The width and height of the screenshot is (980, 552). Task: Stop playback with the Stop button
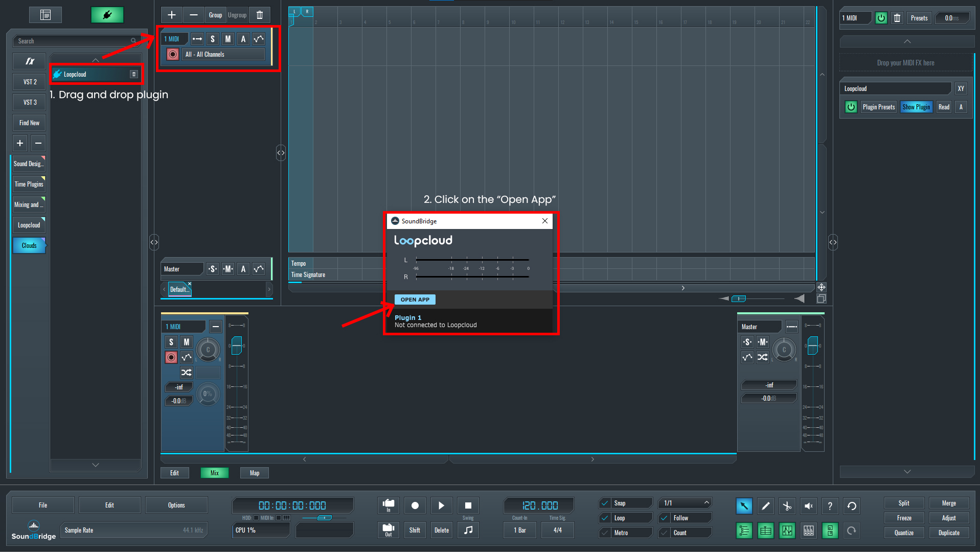click(x=468, y=505)
